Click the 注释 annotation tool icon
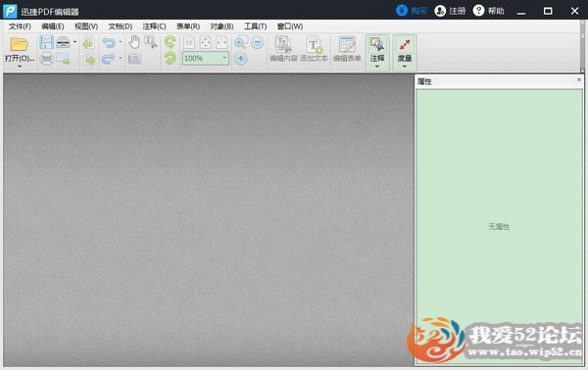Image resolution: width=588 pixels, height=370 pixels. 377,45
